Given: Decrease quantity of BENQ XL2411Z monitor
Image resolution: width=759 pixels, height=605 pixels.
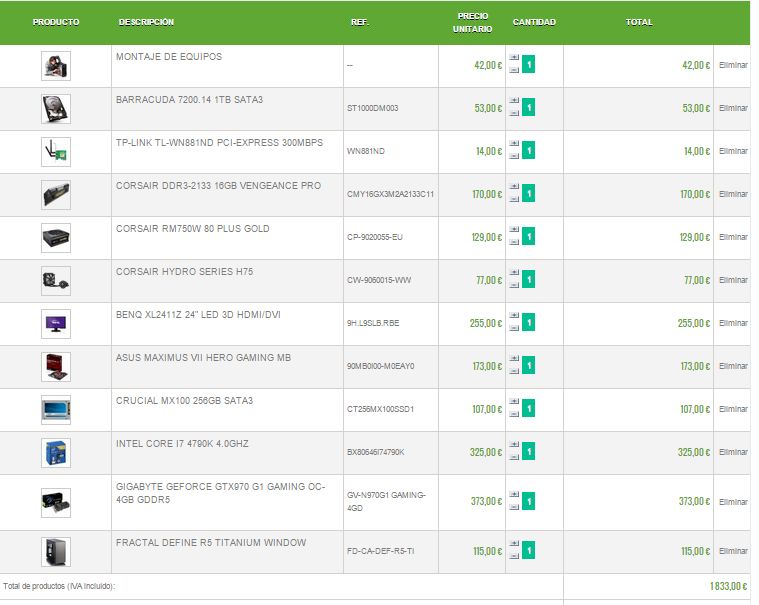Looking at the screenshot, I should click(514, 329).
